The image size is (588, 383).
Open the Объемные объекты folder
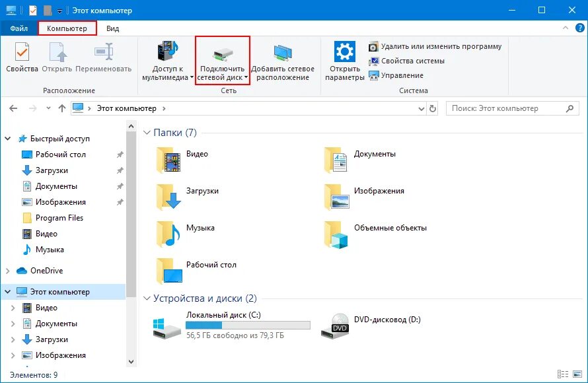pos(375,234)
